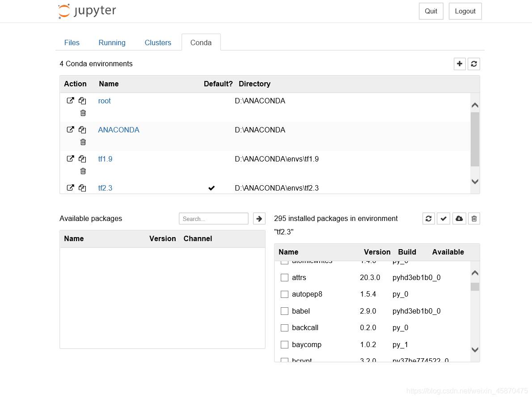Click installed packages scrollbar thumb
The image size is (532, 399).
[x=475, y=287]
